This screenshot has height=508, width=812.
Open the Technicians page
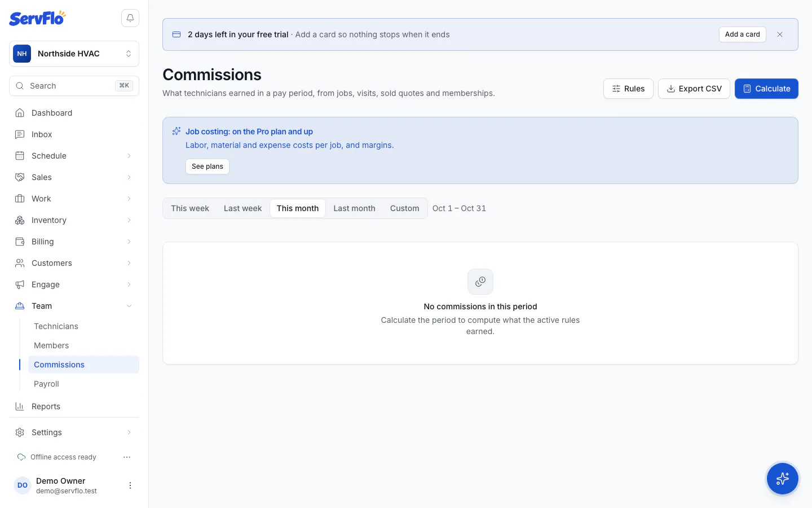pyautogui.click(x=83, y=326)
